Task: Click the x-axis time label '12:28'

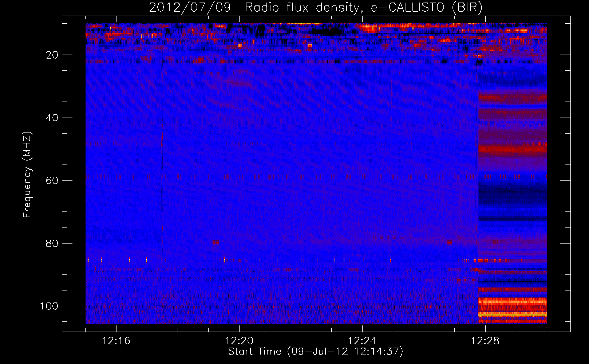Action: (x=485, y=341)
